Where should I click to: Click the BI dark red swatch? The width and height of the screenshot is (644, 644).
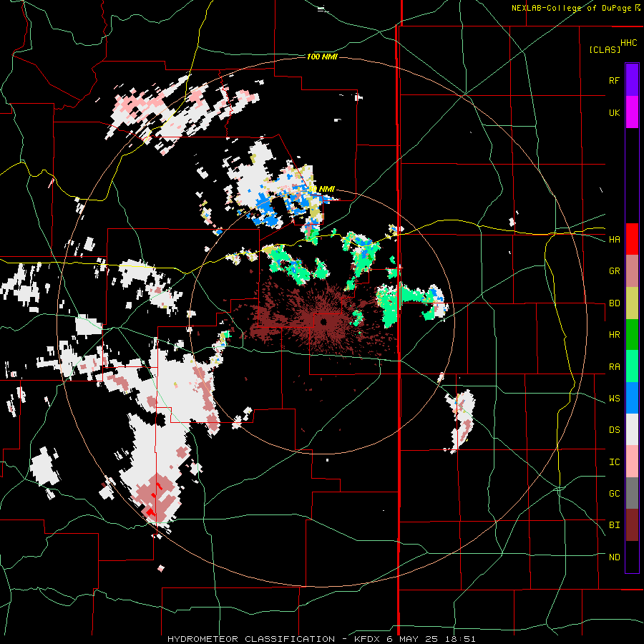[632, 525]
